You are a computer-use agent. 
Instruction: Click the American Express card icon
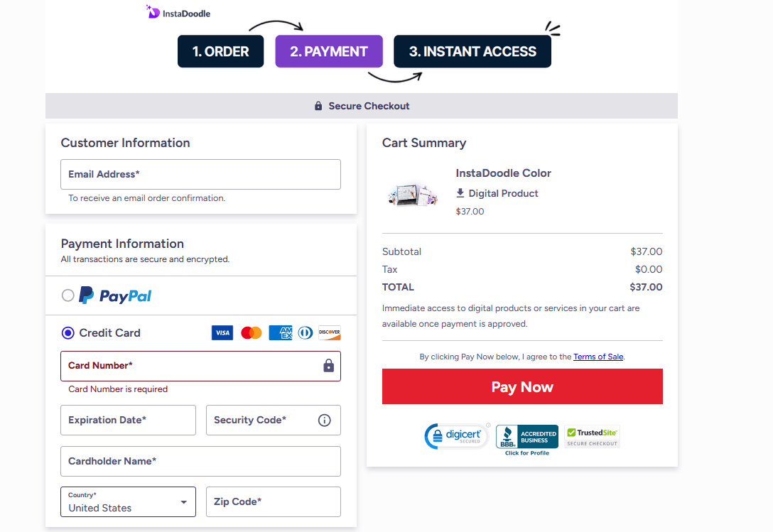(280, 332)
